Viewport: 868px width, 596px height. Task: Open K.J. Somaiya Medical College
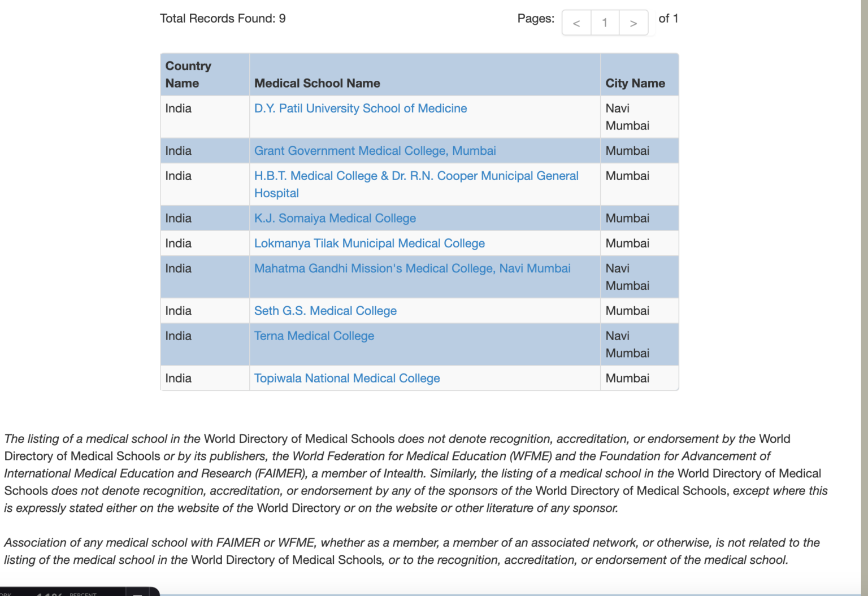click(335, 218)
